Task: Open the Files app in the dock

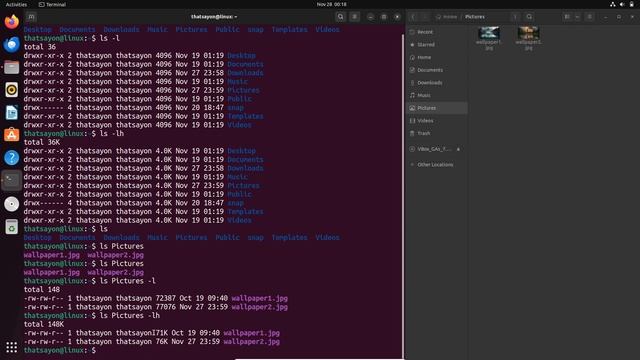Action: (11, 67)
